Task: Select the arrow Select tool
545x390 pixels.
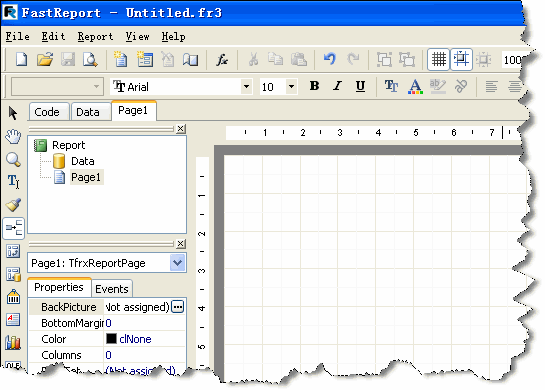Action: (x=13, y=113)
